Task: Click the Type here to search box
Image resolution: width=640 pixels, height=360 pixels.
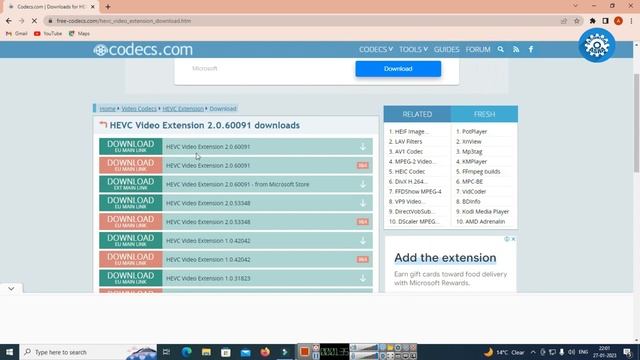Action: tap(88, 352)
